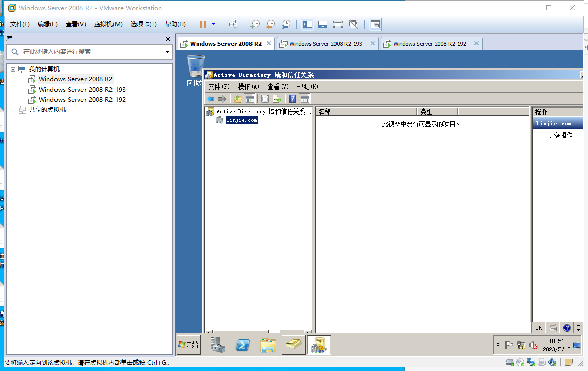Close the 库 library panel
The image size is (588, 371).
click(x=168, y=39)
